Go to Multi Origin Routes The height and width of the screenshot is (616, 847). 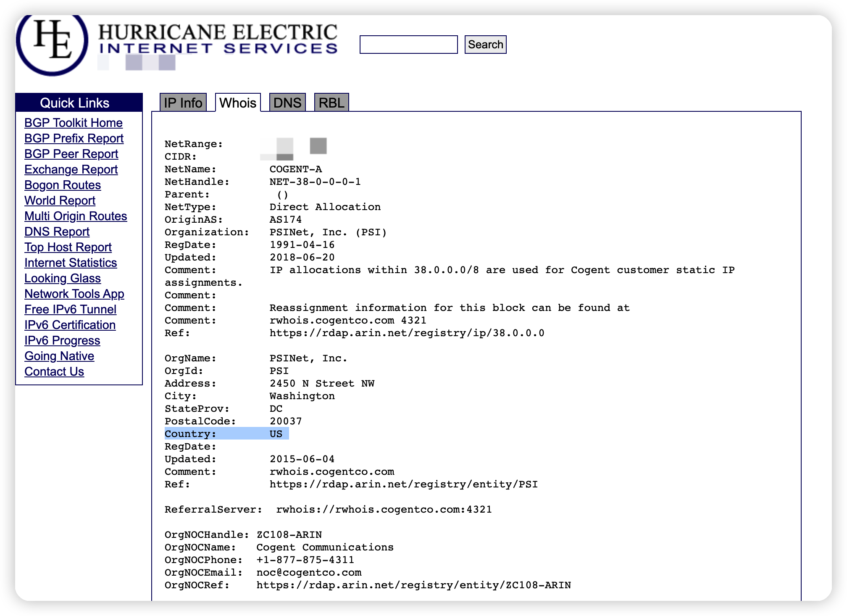pos(76,216)
